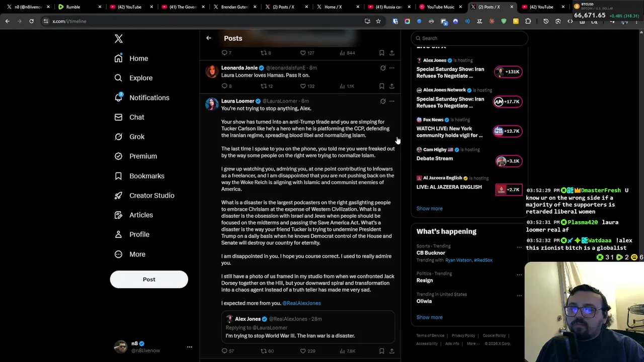
Task: Click Show more under Live on X
Action: click(x=429, y=209)
